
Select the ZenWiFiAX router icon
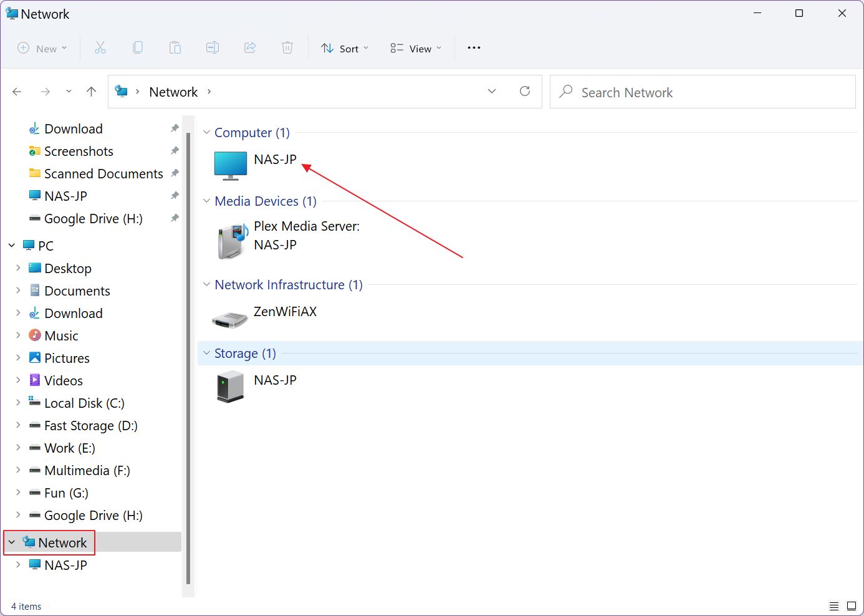[x=230, y=320]
